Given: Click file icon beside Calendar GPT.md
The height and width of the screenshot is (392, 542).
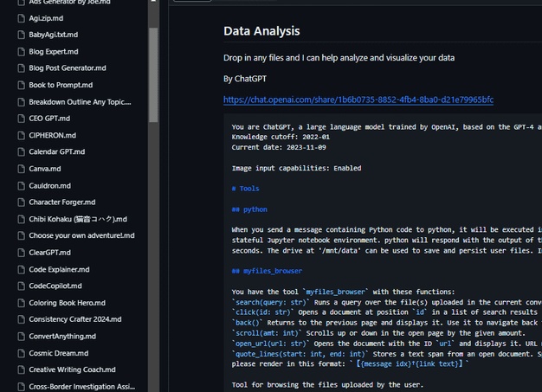Looking at the screenshot, I should [21, 152].
